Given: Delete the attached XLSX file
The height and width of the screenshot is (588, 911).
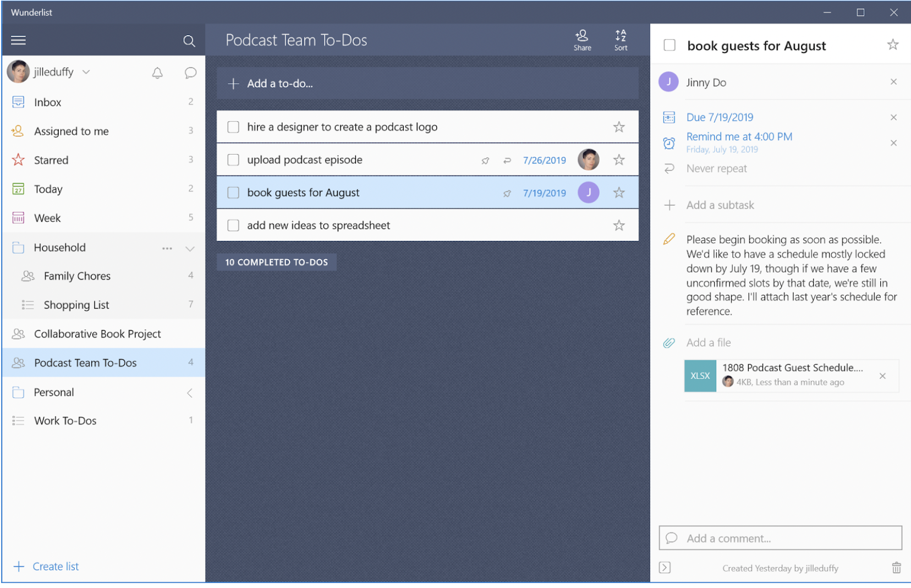Looking at the screenshot, I should (882, 376).
